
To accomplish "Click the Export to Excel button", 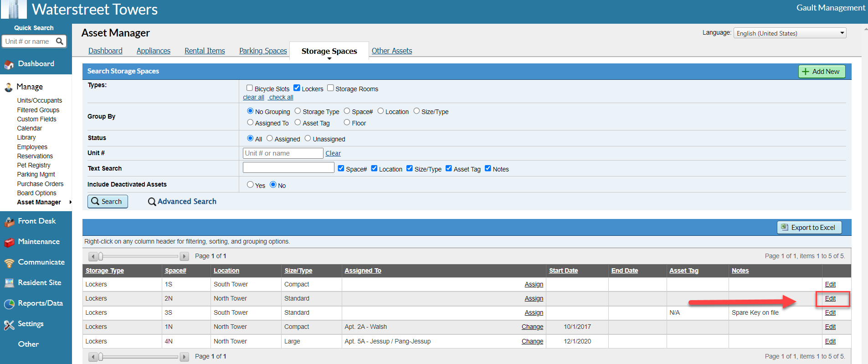I will (x=809, y=227).
